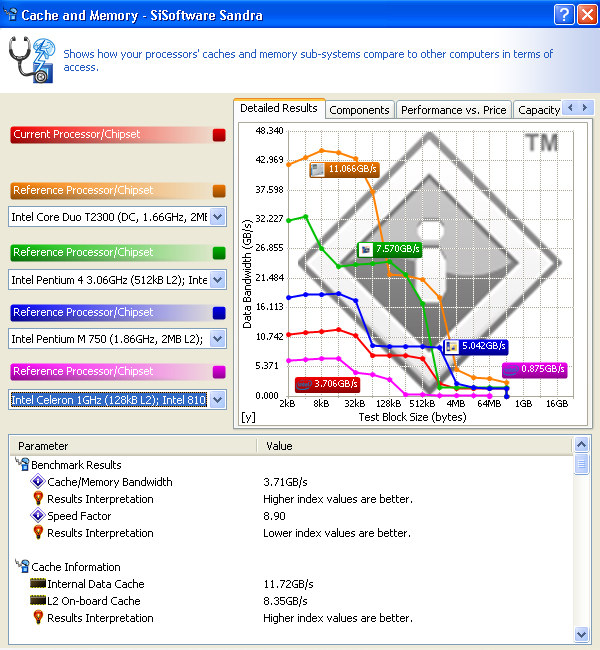Move tabs right with the arrow
This screenshot has width=600, height=650.
[x=585, y=108]
